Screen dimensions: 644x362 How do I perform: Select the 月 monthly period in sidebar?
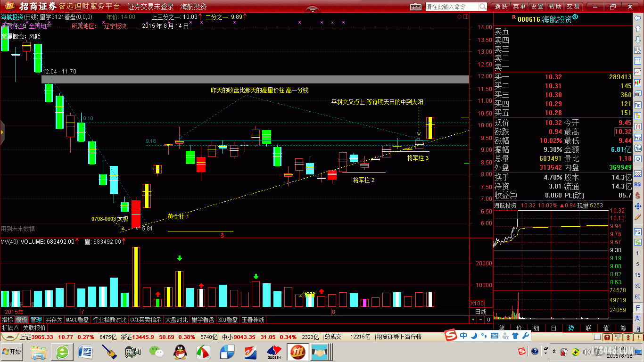click(638, 329)
